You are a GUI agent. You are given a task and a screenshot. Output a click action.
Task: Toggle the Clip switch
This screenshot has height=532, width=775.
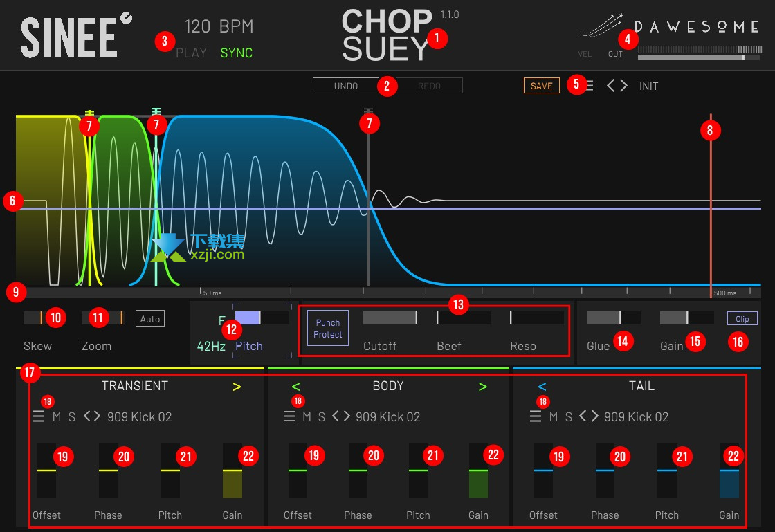point(742,319)
